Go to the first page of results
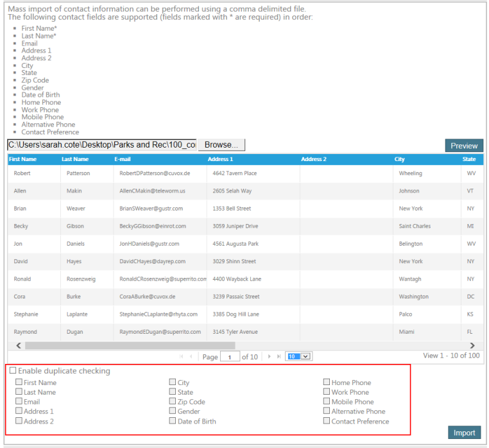The image size is (489, 448). click(x=182, y=356)
